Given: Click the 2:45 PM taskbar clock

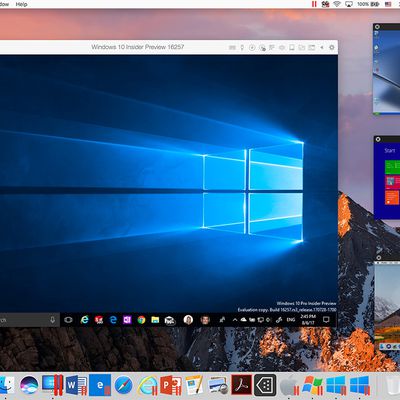Looking at the screenshot, I should pyautogui.click(x=308, y=320).
